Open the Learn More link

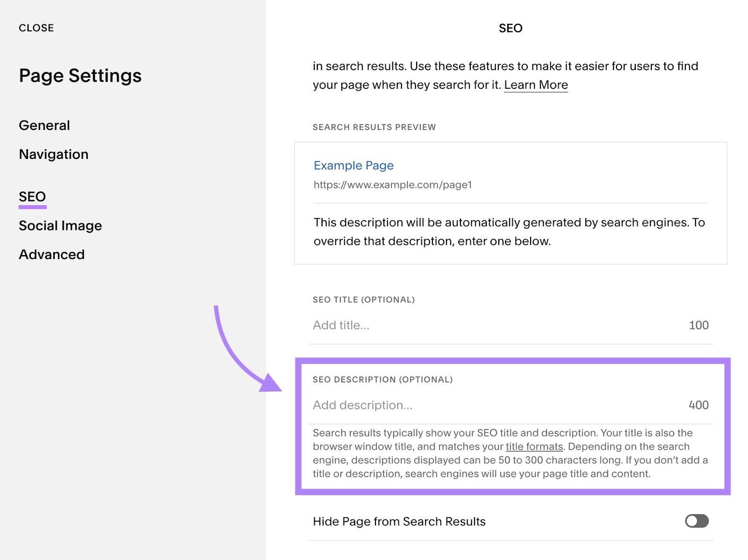536,85
